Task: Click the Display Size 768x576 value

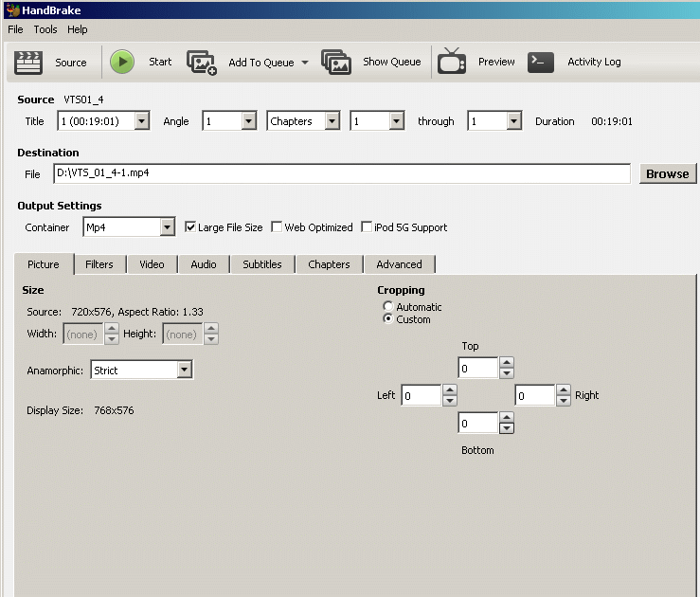Action: tap(114, 410)
